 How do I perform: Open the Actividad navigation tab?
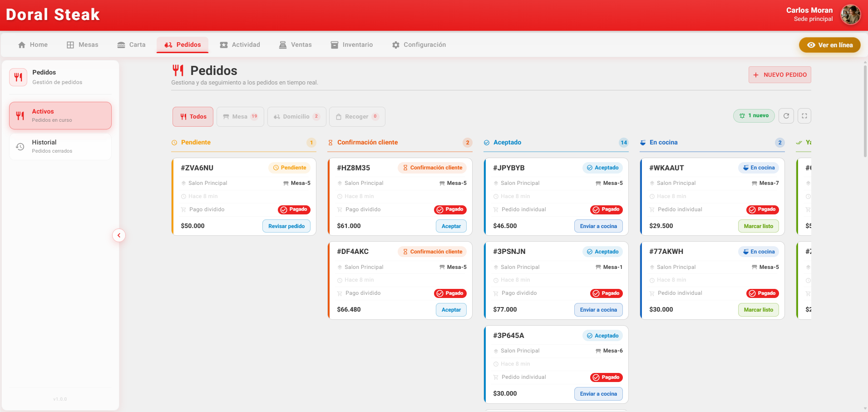[240, 45]
